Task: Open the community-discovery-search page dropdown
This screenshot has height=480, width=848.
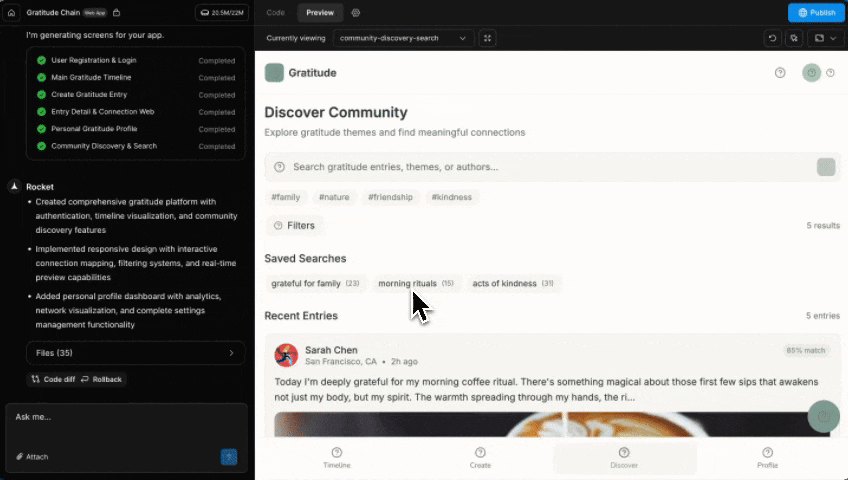Action: click(403, 38)
